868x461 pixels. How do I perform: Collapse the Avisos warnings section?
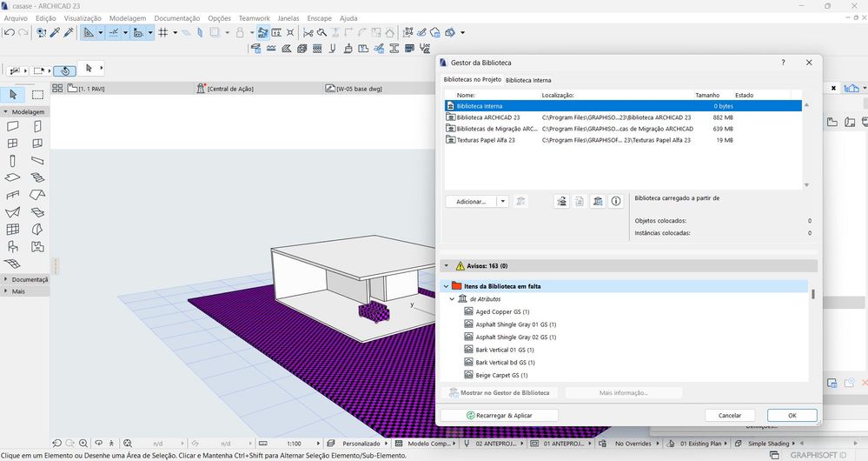click(447, 266)
